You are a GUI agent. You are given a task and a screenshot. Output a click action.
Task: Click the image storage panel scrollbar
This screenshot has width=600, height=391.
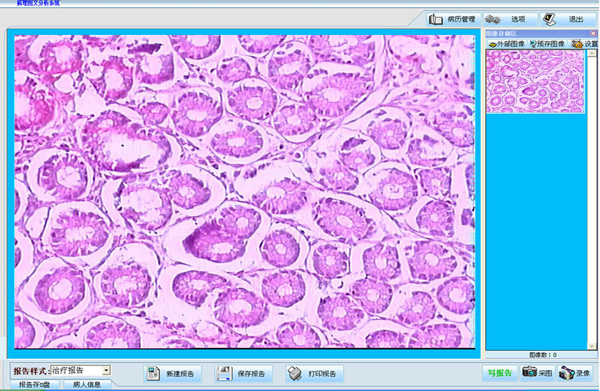[592, 199]
